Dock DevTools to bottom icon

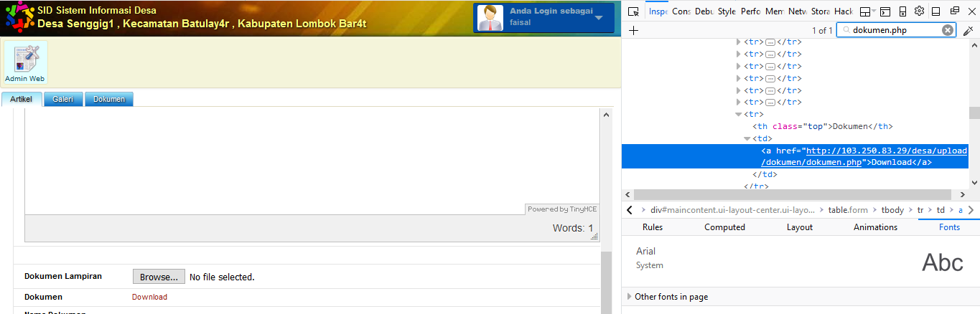pyautogui.click(x=936, y=11)
